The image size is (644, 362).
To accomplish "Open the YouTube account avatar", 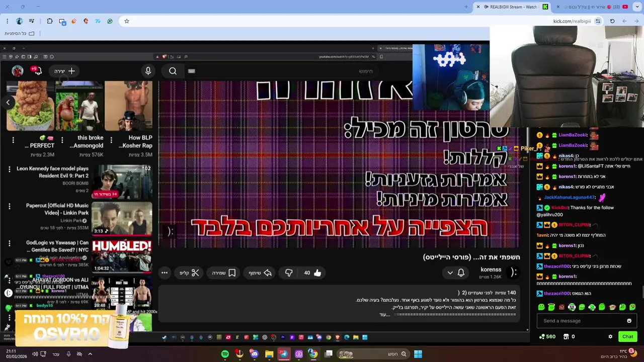I will coord(18,71).
